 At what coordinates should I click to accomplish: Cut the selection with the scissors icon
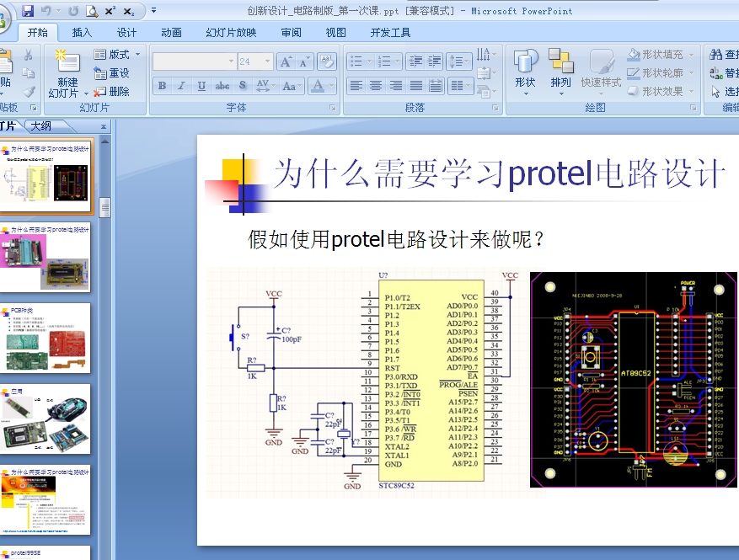[x=29, y=55]
